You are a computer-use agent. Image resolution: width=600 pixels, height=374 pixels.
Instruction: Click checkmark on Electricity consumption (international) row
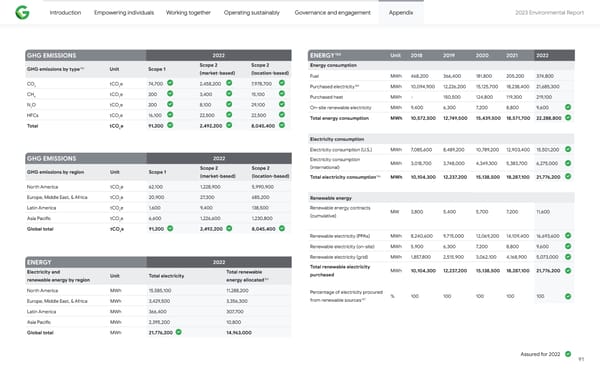[568, 163]
